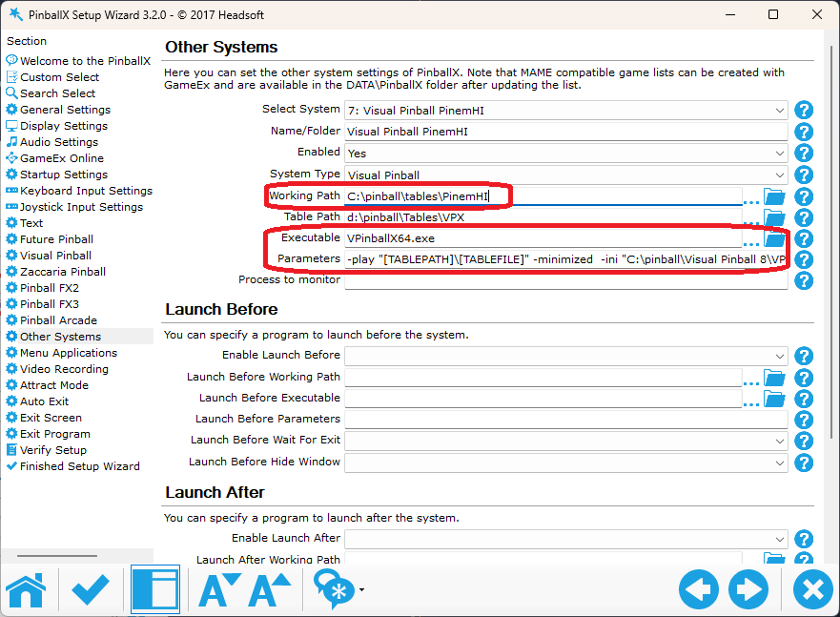Open the Attract Mode section
840x617 pixels.
coord(54,385)
